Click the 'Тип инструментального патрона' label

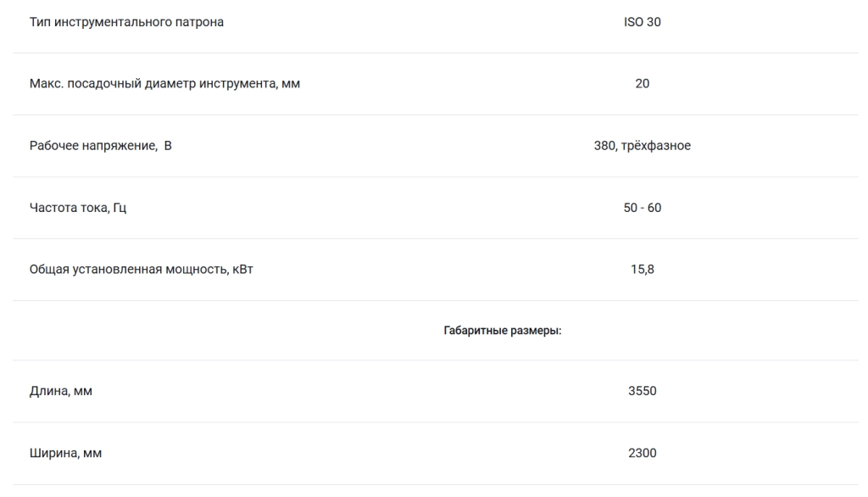click(126, 22)
